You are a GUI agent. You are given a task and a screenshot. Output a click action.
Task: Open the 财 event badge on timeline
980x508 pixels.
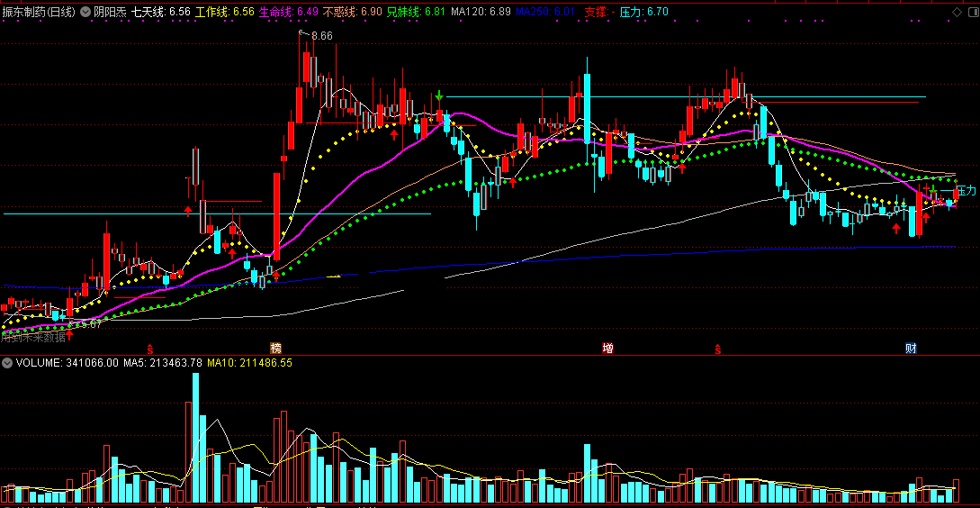tap(912, 348)
